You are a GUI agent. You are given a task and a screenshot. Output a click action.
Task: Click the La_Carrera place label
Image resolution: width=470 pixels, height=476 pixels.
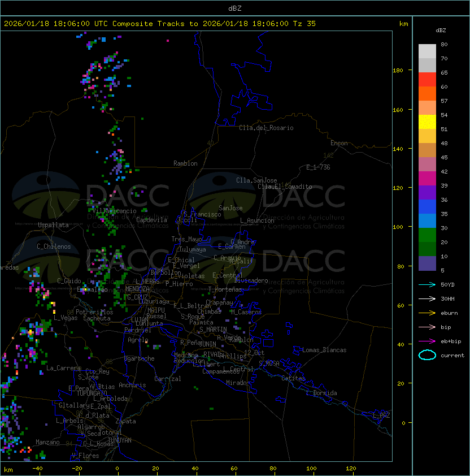coord(64,368)
